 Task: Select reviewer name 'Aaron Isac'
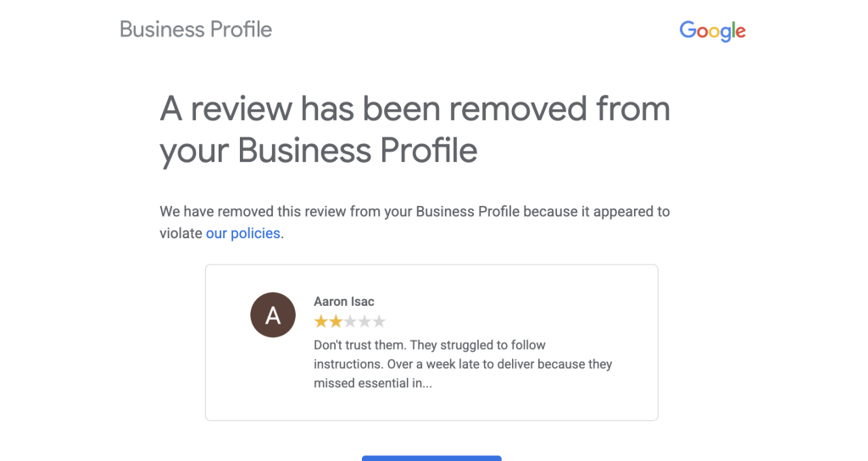tap(343, 302)
